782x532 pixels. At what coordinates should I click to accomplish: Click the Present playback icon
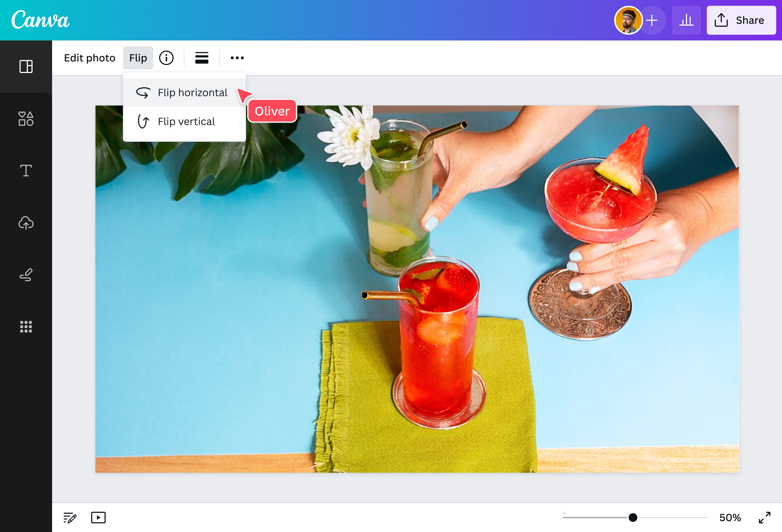[98, 518]
